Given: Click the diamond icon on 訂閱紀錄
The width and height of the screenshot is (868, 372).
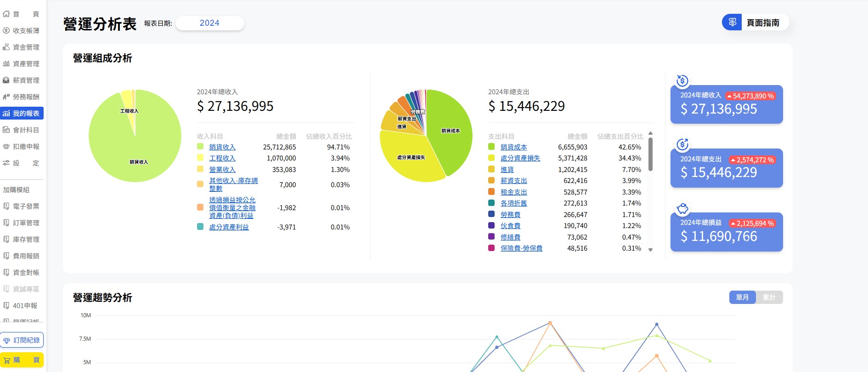Looking at the screenshot, I should pos(6,341).
